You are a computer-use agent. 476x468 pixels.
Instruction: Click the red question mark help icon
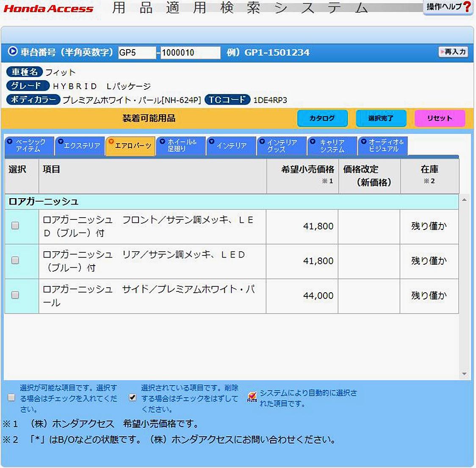pyautogui.click(x=467, y=7)
